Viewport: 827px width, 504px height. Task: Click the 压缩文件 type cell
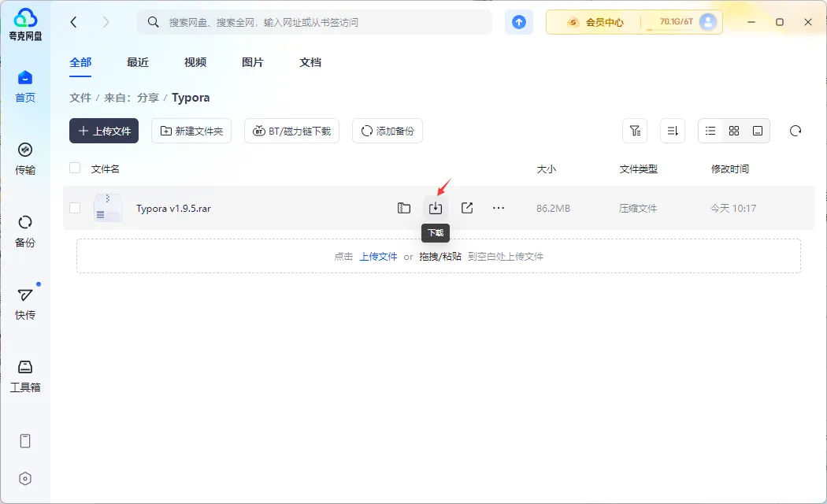(638, 208)
